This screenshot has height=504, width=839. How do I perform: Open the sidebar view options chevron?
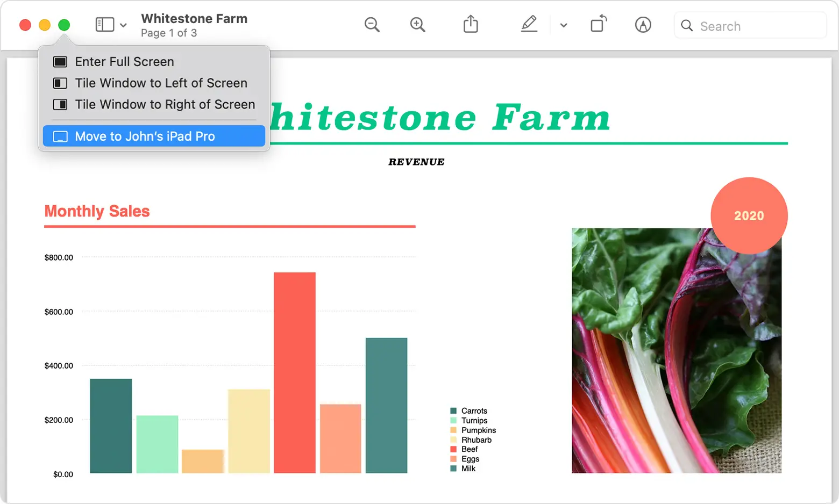(124, 25)
